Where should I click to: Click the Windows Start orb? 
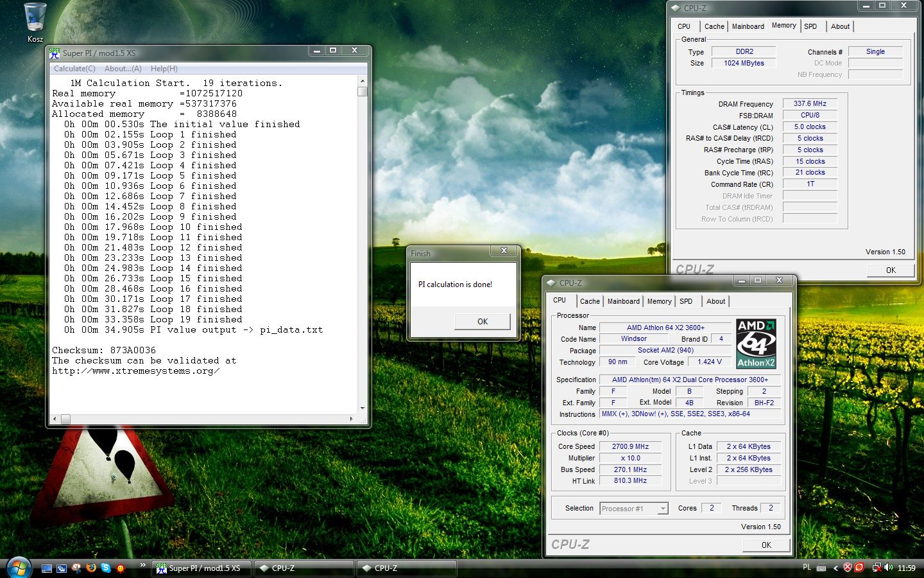18,568
